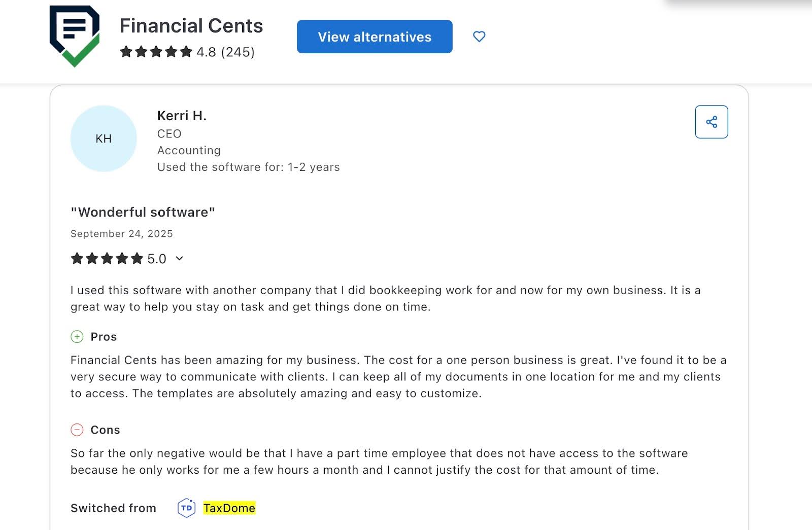
Task: Click the September 24, 2025 review date
Action: click(121, 234)
